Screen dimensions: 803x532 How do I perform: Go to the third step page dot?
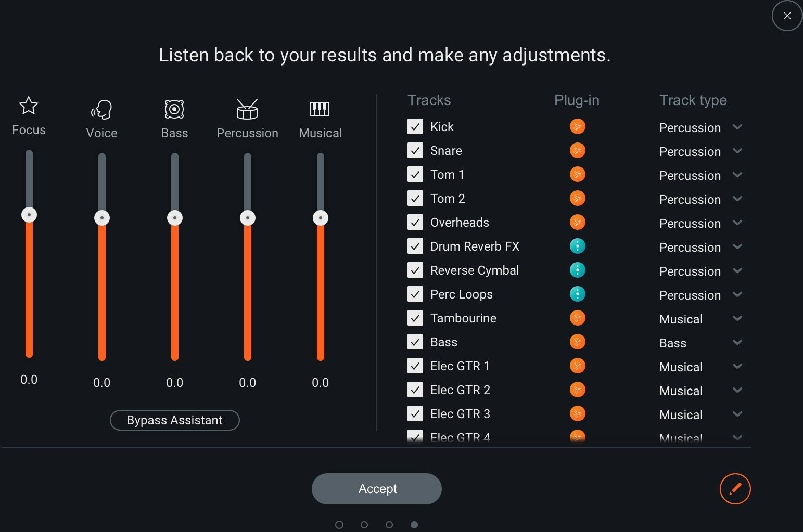click(x=389, y=525)
